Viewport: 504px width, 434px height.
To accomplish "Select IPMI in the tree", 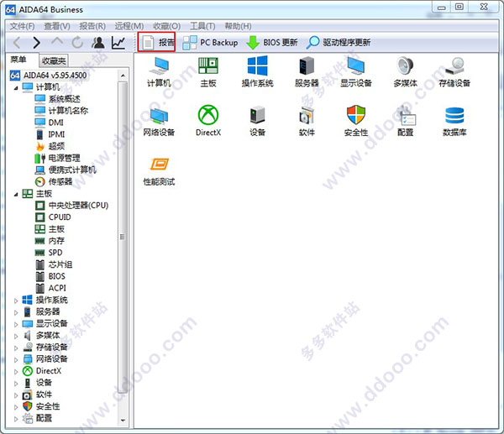I will 50,134.
